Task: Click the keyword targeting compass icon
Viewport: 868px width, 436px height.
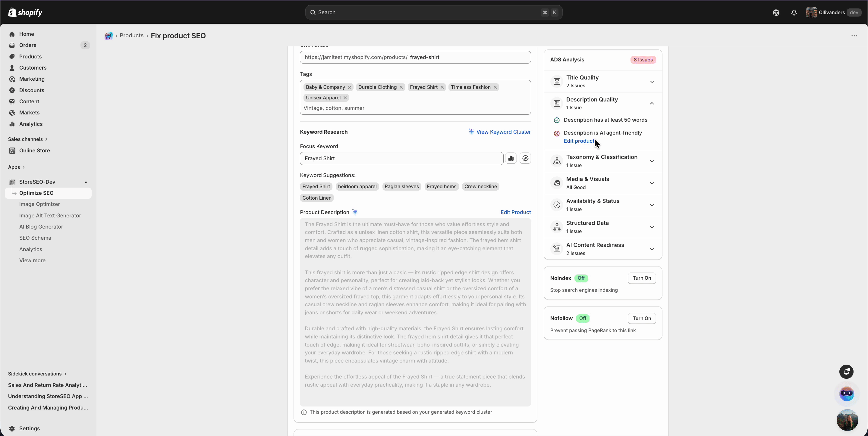Action: tap(525, 158)
